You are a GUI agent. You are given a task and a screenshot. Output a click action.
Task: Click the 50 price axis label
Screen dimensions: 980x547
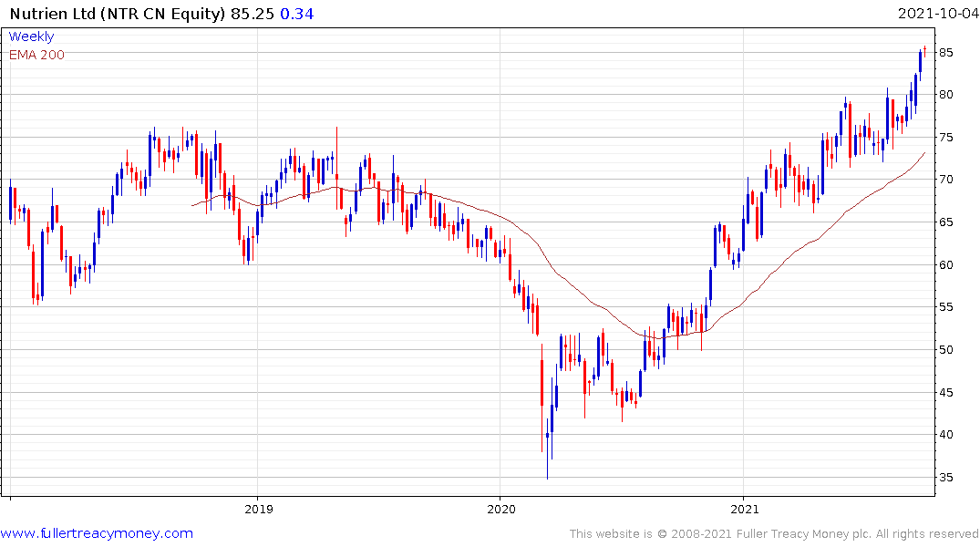coord(945,349)
